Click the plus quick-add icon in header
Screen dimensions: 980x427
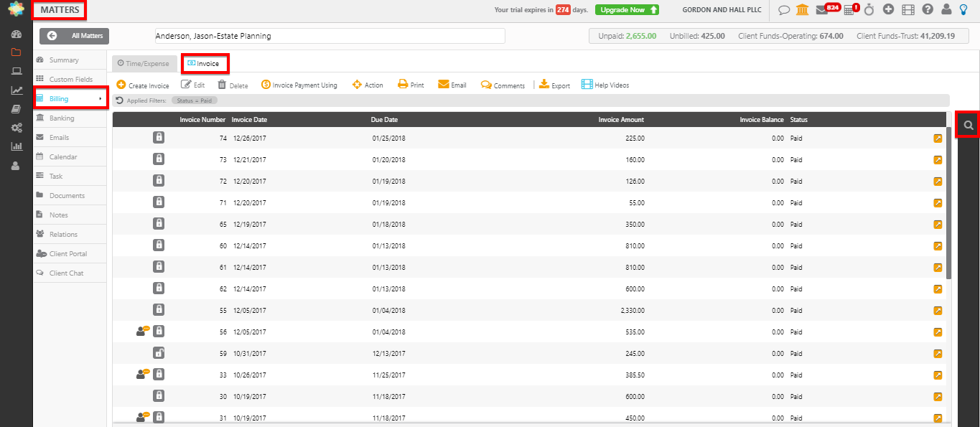pos(888,10)
